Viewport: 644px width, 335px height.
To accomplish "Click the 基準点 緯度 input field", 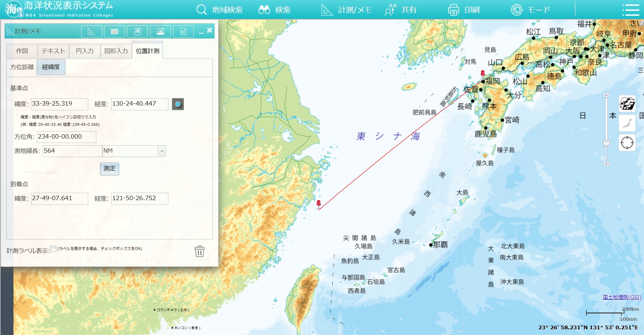I will [60, 104].
